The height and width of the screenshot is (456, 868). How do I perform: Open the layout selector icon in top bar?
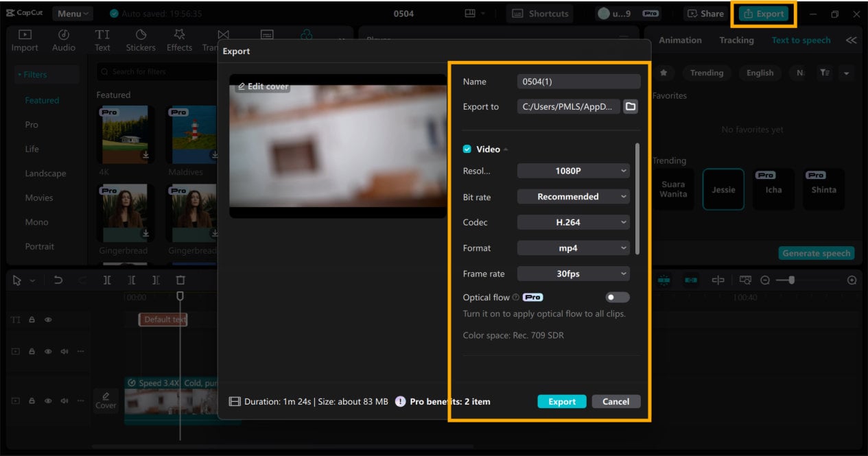[x=471, y=14]
